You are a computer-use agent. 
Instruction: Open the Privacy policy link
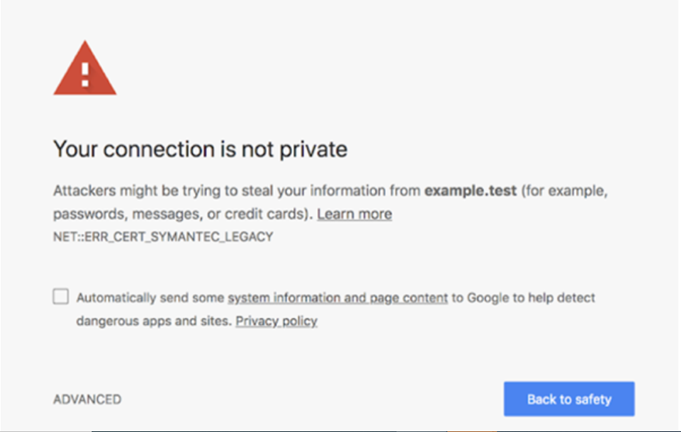click(276, 321)
